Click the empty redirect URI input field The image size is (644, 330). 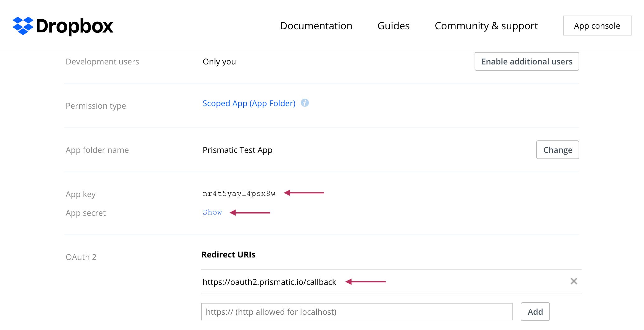357,312
